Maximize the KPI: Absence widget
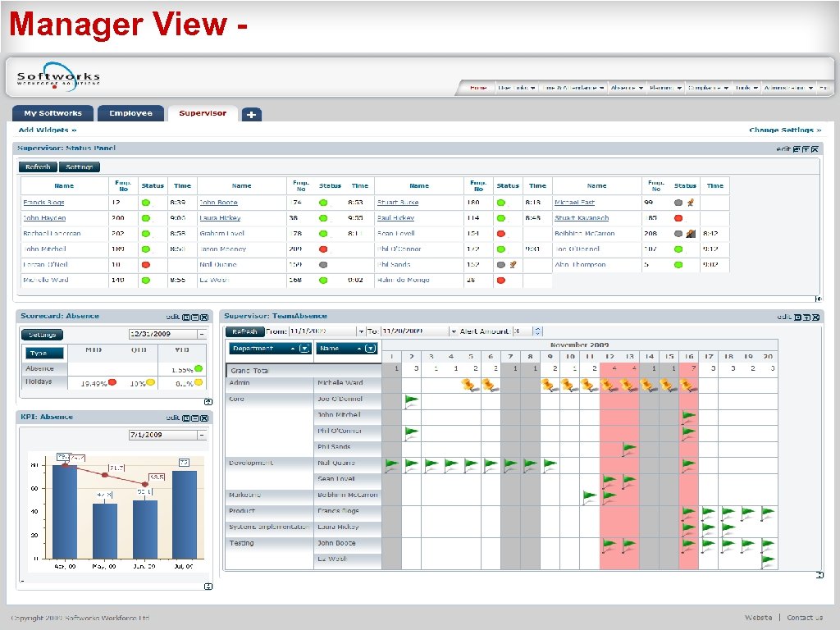 tap(185, 417)
